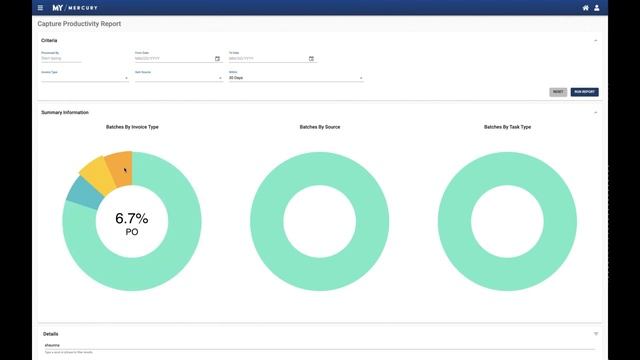
Task: Click the My Mercury logo
Action: (75, 8)
